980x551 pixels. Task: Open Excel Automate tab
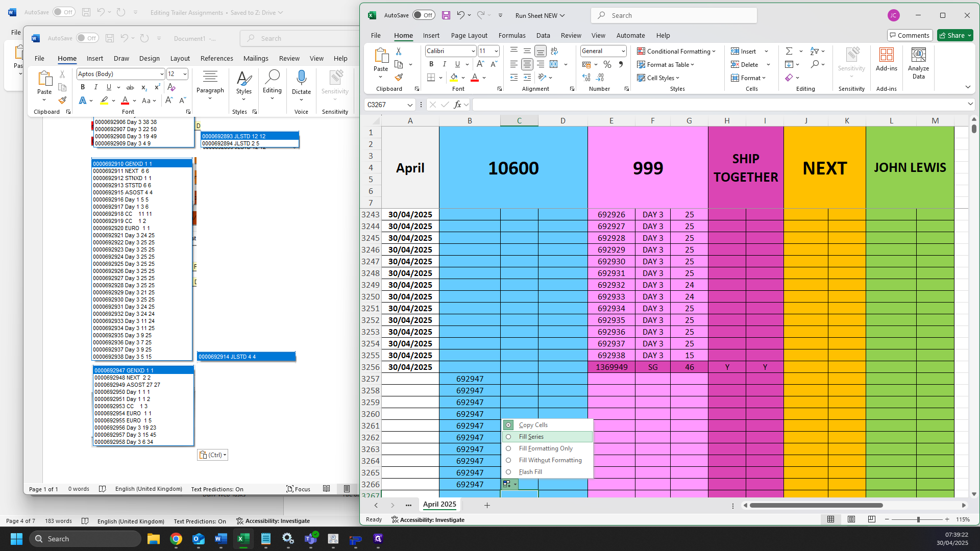[x=630, y=35]
